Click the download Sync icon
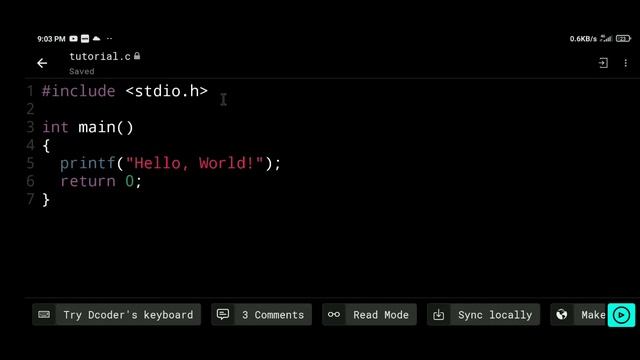The height and width of the screenshot is (360, 640). point(439,315)
